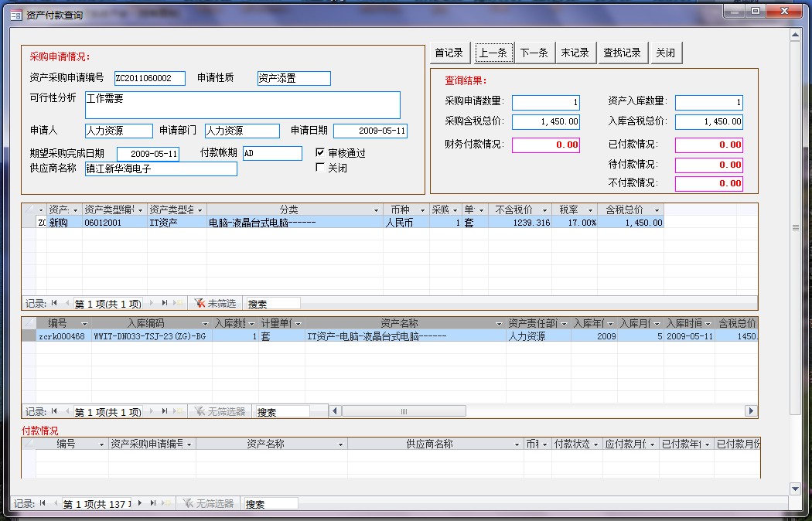Open 入库编码 column dropdown arrow
Screen dimensions: 812x521
pyautogui.click(x=205, y=324)
